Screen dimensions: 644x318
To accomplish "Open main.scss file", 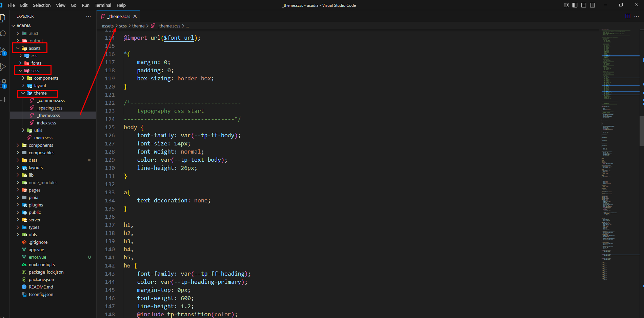I will tap(53, 138).
